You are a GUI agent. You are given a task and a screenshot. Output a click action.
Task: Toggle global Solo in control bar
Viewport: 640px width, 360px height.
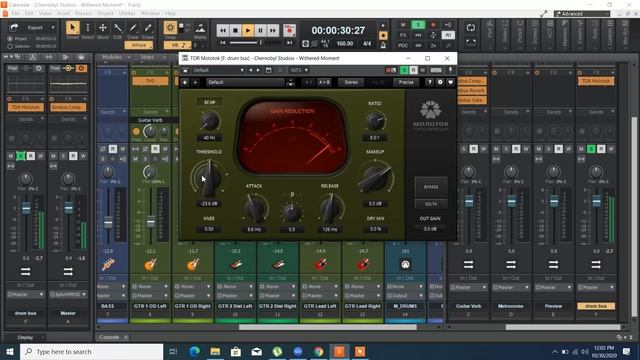(x=418, y=25)
